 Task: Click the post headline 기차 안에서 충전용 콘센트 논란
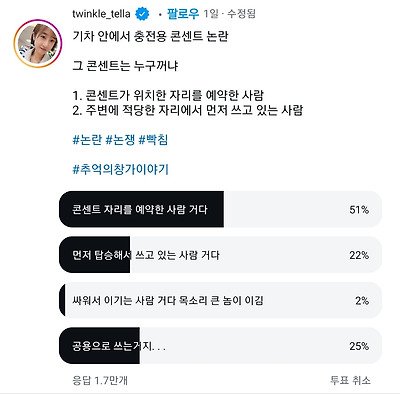click(150, 36)
